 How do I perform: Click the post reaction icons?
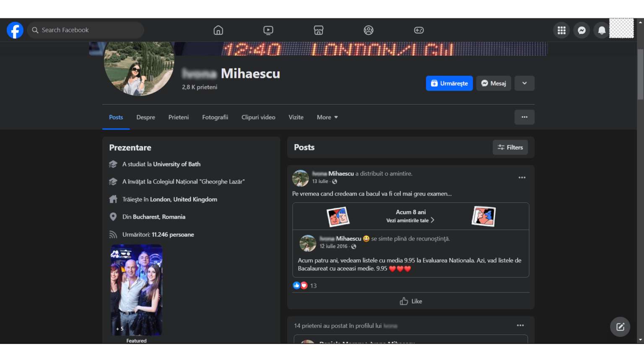[300, 285]
